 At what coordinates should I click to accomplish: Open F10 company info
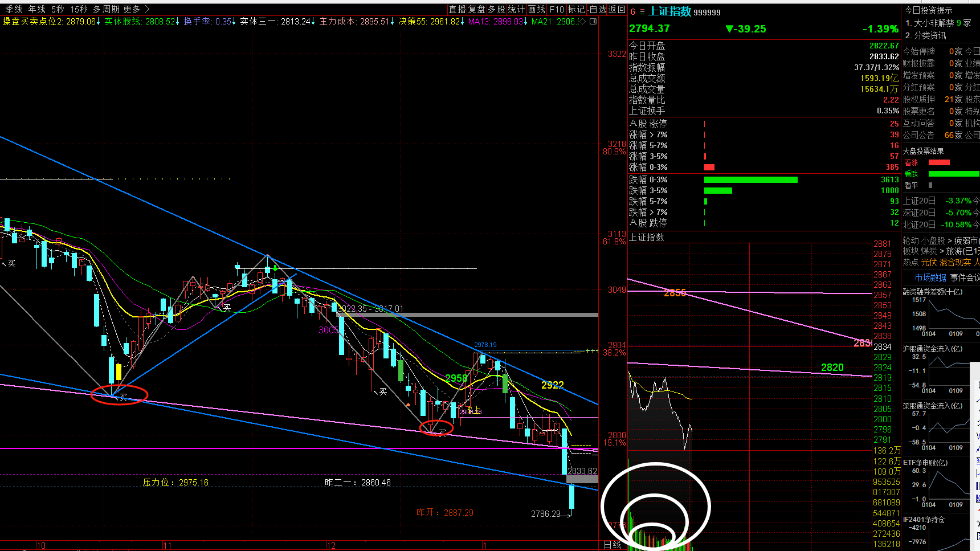(557, 9)
